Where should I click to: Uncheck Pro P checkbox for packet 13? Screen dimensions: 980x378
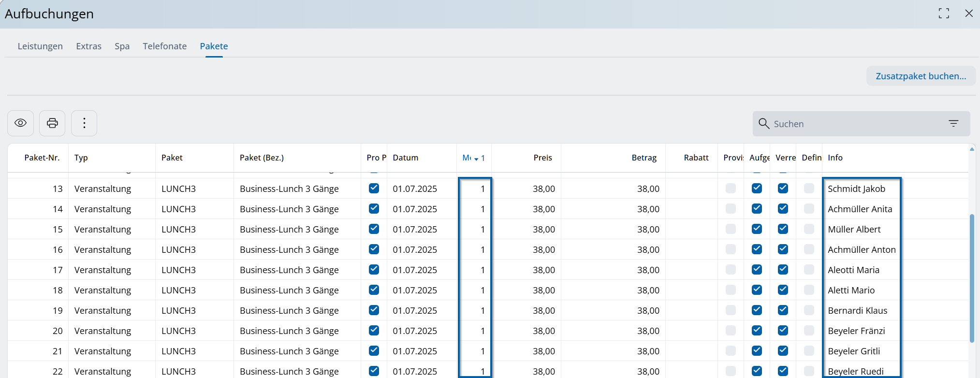pyautogui.click(x=374, y=189)
